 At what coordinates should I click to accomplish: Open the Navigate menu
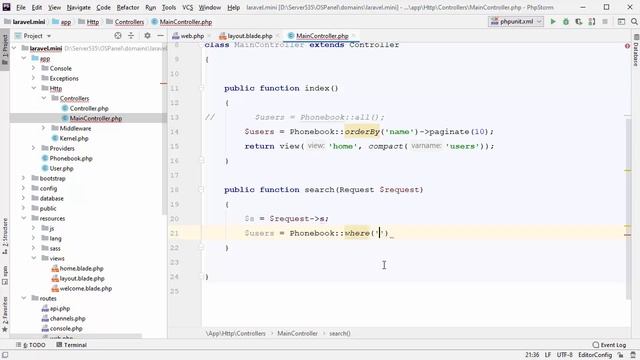coord(78,7)
